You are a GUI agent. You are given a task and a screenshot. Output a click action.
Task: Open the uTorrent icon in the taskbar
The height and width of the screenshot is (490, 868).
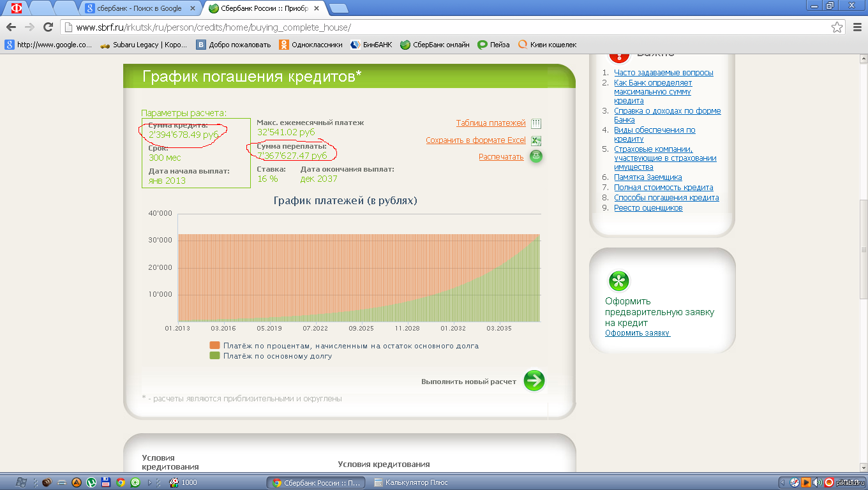coord(91,482)
